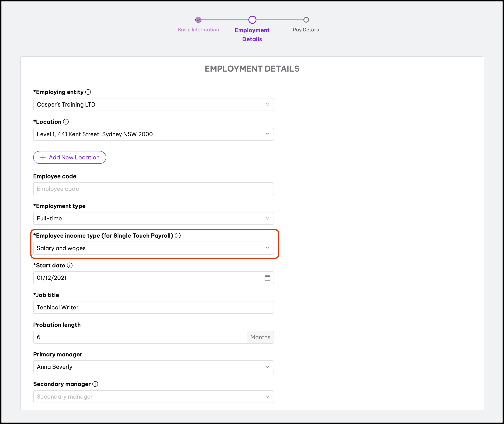
Task: Click the plus icon in Add New Location
Action: (43, 157)
